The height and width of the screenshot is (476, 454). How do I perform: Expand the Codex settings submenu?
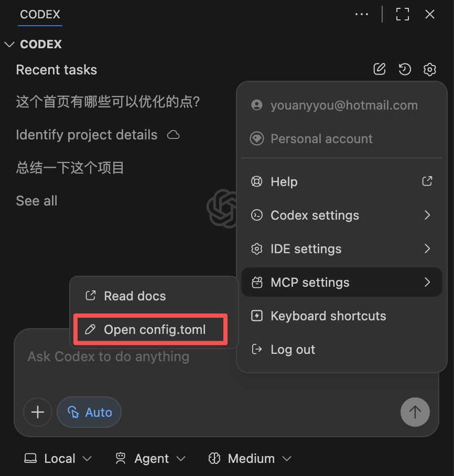coord(342,215)
